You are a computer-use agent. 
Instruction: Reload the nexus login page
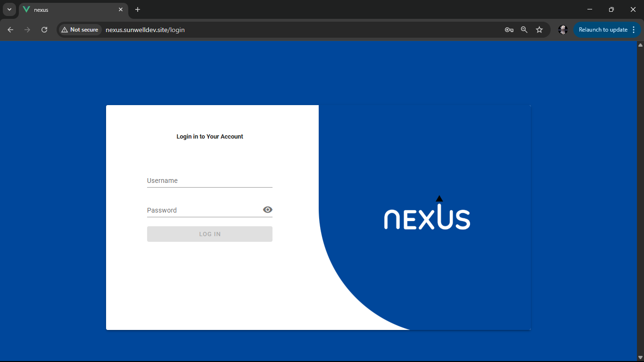[44, 29]
